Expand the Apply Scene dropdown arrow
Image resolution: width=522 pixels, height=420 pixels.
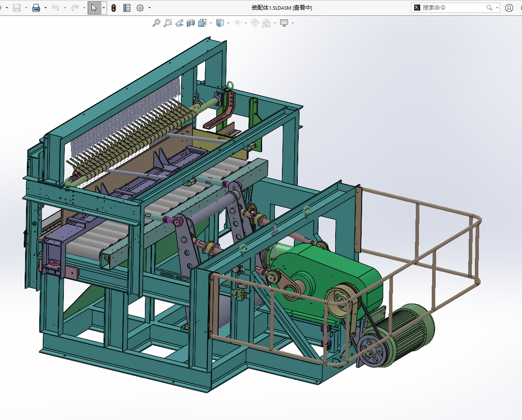275,23
